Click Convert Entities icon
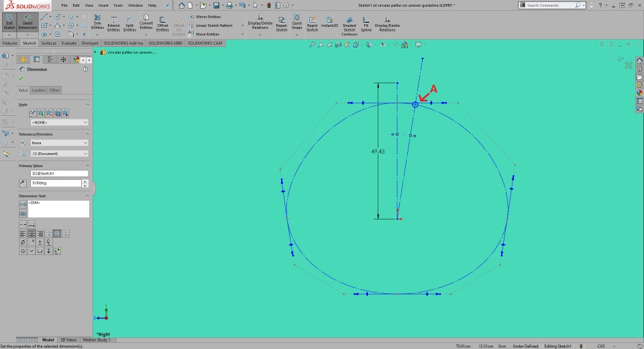The width and height of the screenshot is (644, 349). click(x=146, y=23)
